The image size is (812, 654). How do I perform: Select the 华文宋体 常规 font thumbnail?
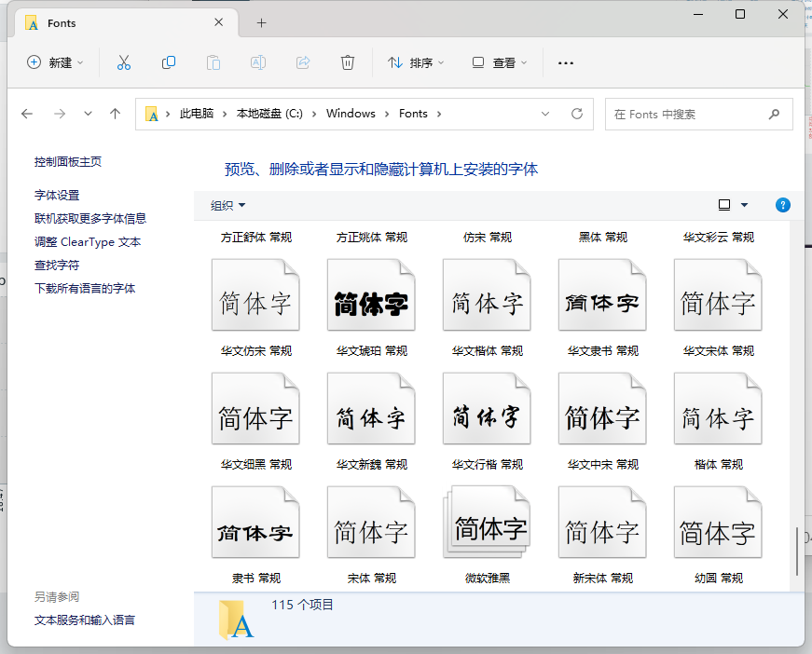[x=718, y=295]
